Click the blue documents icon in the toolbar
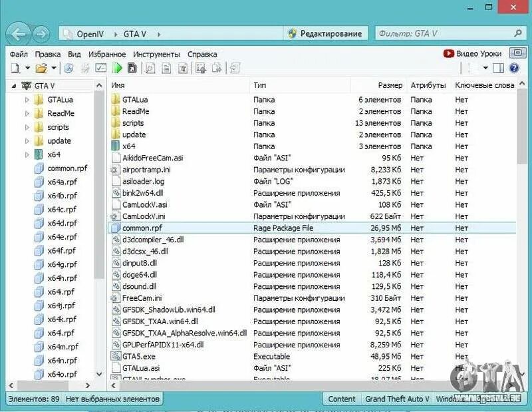The image size is (532, 412). pos(69,69)
